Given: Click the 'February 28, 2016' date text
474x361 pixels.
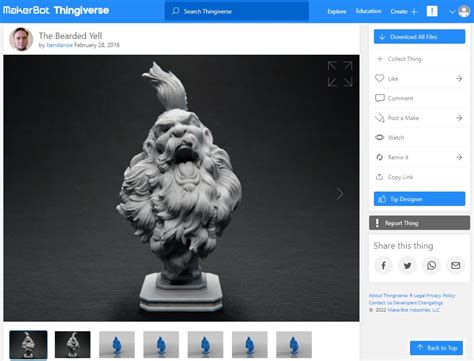Looking at the screenshot, I should click(x=97, y=45).
